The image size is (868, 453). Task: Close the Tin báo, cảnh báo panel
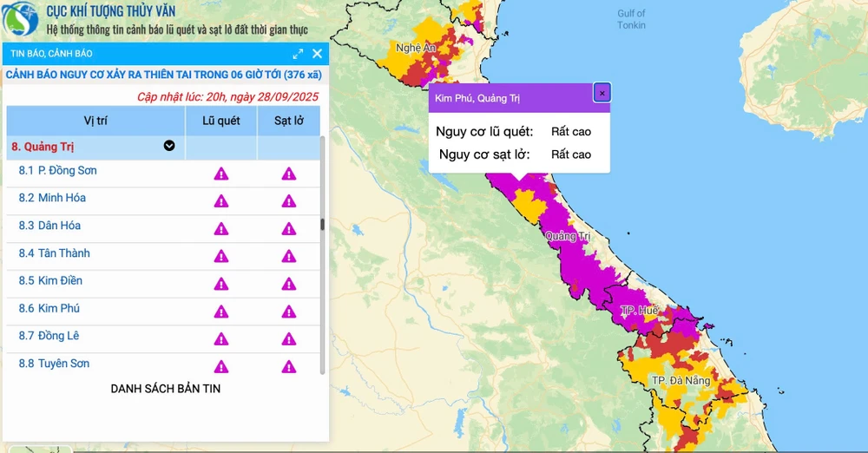click(317, 54)
